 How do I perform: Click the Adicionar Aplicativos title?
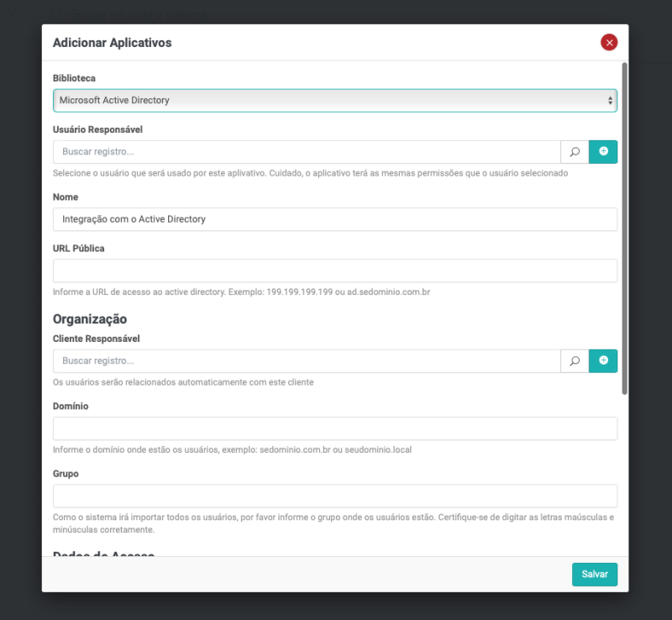tap(112, 43)
